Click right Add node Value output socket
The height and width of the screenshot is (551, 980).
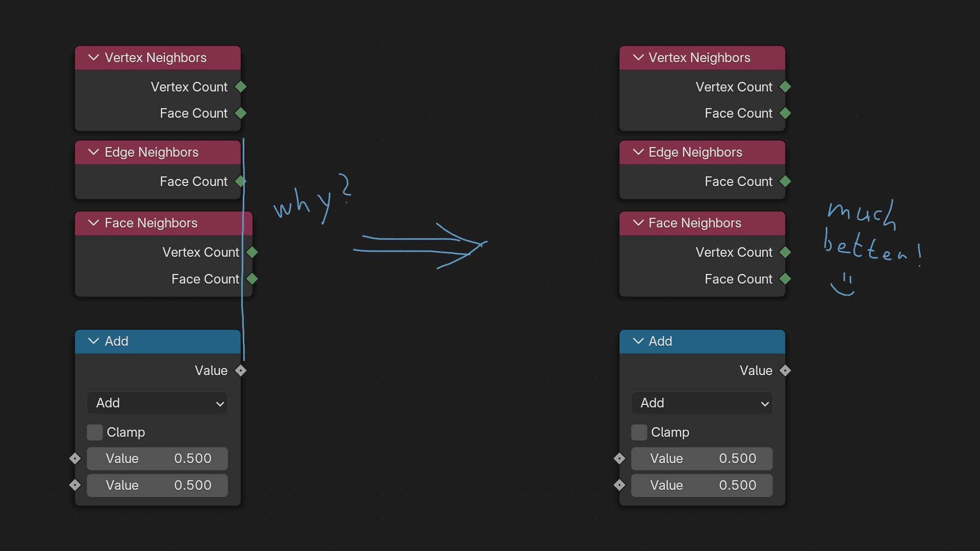[x=785, y=371]
